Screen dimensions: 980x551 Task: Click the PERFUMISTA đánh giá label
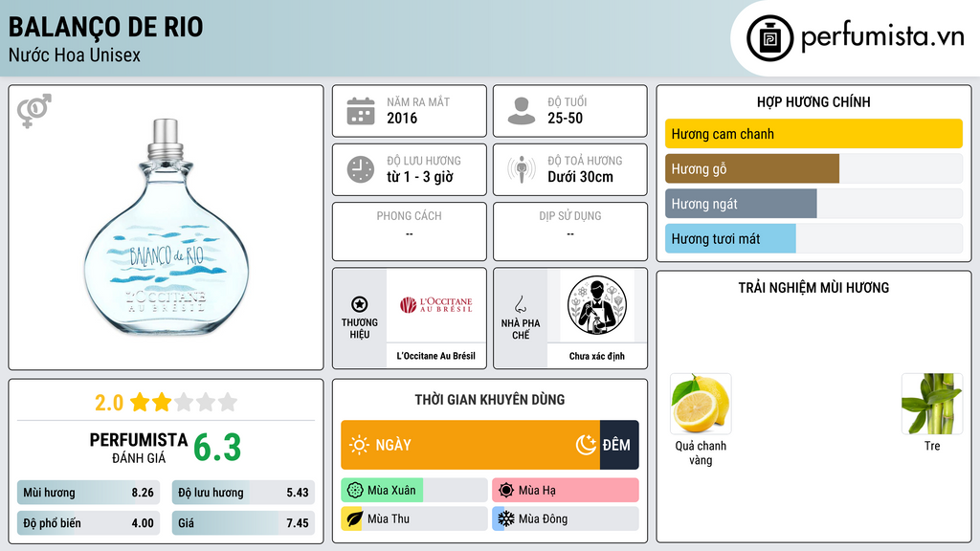pyautogui.click(x=139, y=448)
